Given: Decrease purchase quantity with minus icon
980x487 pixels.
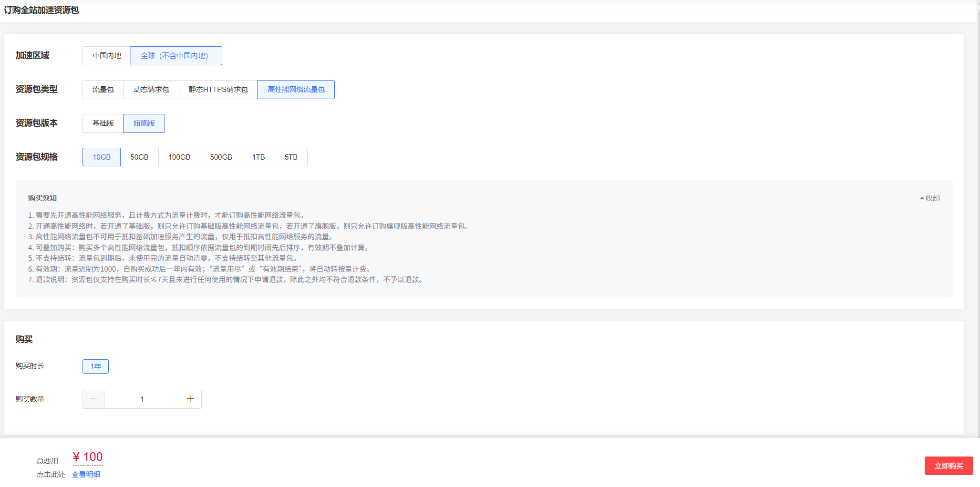Looking at the screenshot, I should 93,399.
